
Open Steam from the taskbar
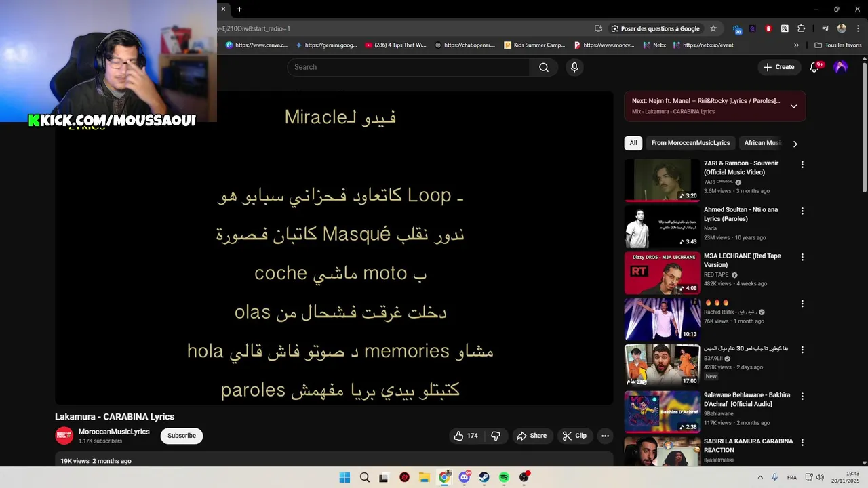pyautogui.click(x=484, y=477)
